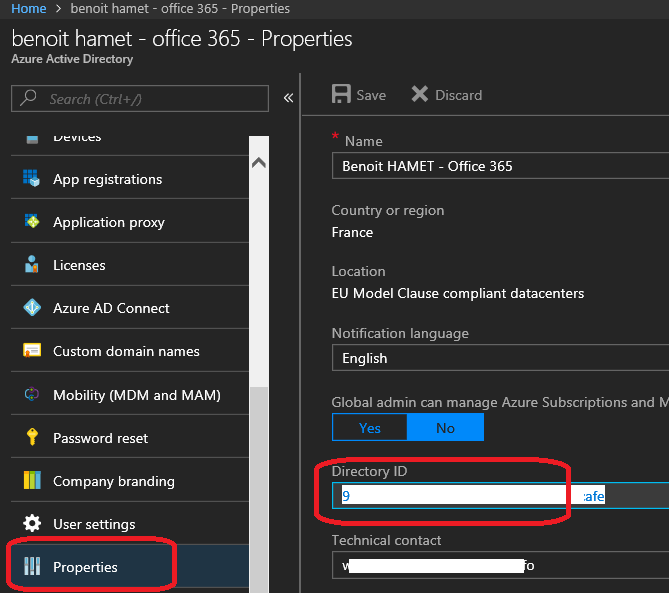Open Application proxy icon in sidebar
This screenshot has width=669, height=593.
pos(32,222)
